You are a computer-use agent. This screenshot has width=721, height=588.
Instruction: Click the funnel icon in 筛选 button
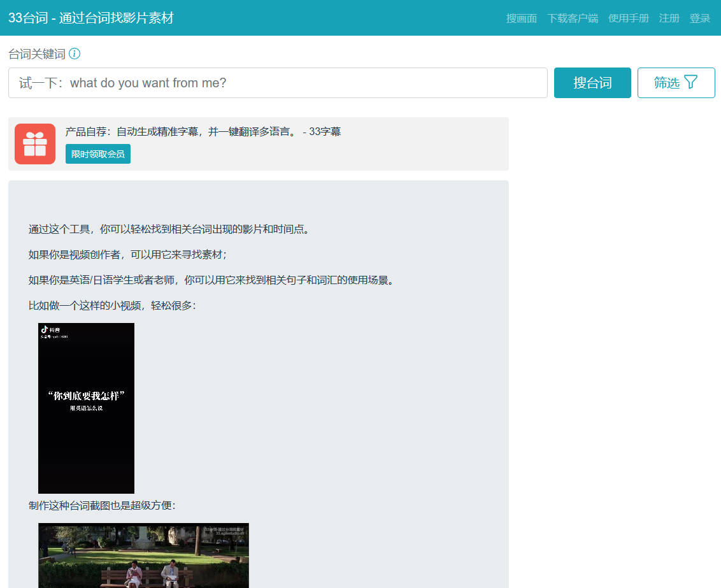[690, 82]
